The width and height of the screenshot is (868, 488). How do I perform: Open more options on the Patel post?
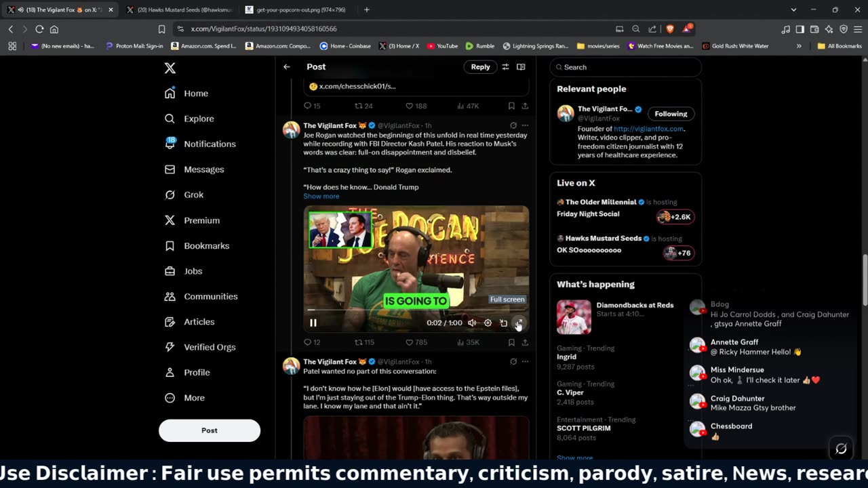pyautogui.click(x=525, y=361)
